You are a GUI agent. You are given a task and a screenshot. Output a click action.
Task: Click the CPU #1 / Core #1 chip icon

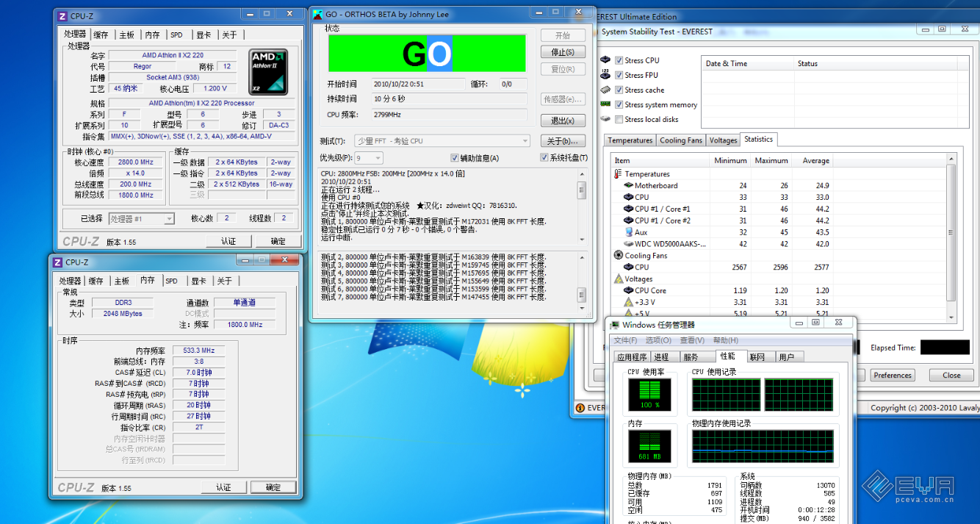pos(628,209)
